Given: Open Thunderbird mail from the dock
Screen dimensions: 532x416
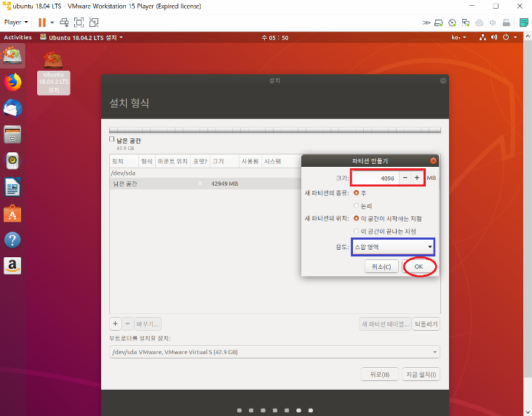Looking at the screenshot, I should (x=12, y=109).
